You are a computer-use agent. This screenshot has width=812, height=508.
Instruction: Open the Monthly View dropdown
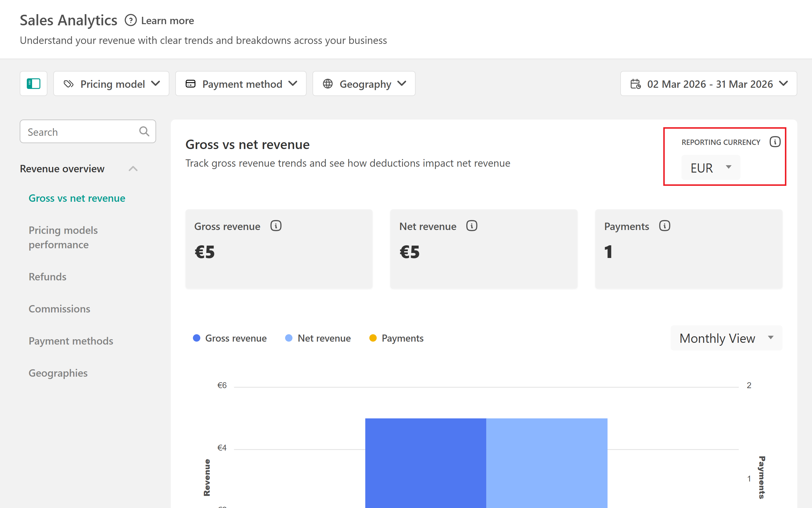click(726, 338)
